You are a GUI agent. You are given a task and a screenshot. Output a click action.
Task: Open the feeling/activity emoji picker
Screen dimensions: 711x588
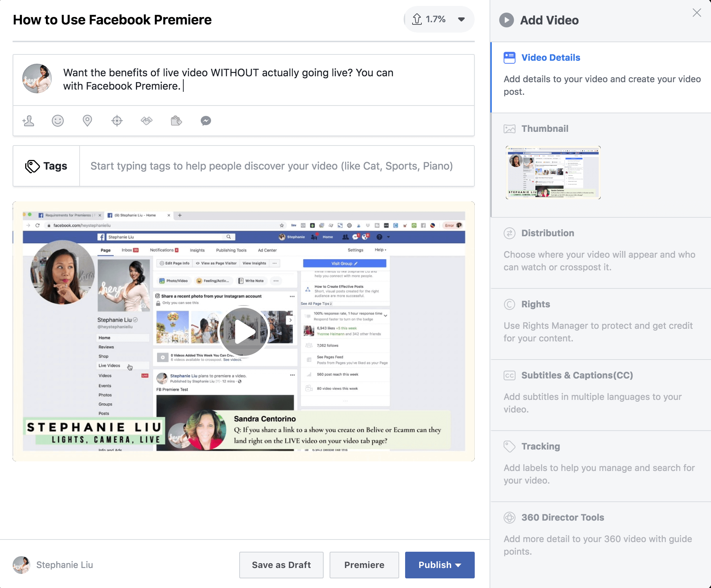pyautogui.click(x=58, y=121)
